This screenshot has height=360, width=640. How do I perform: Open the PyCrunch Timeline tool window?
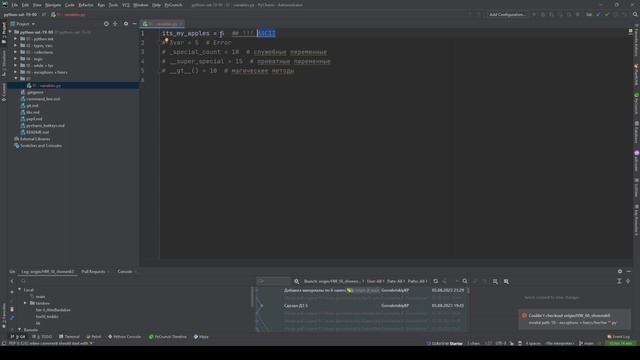tap(168, 337)
